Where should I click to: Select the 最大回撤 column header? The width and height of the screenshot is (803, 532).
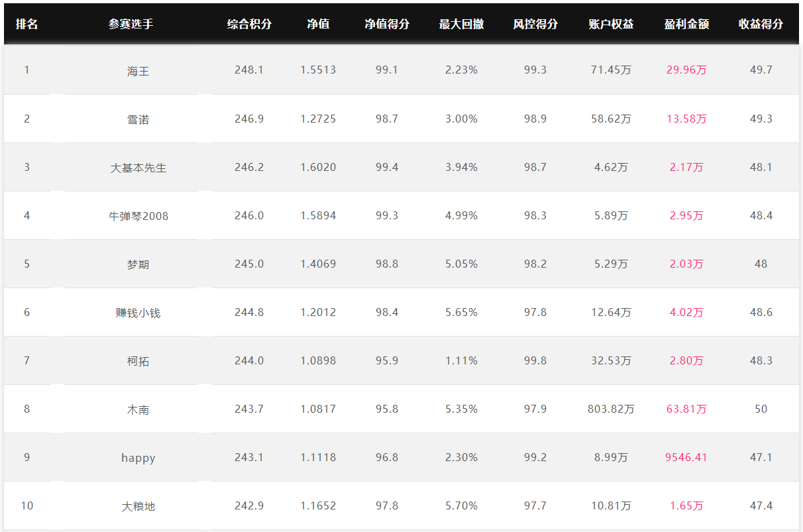click(461, 24)
